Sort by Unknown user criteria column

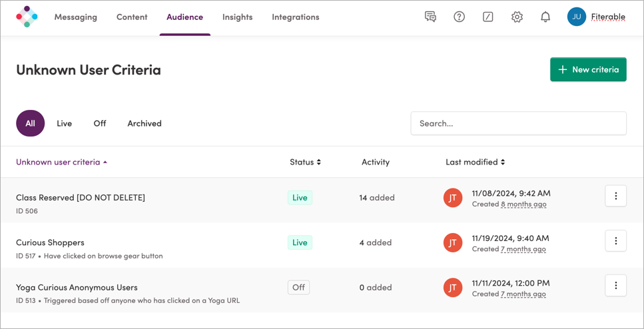(x=62, y=162)
